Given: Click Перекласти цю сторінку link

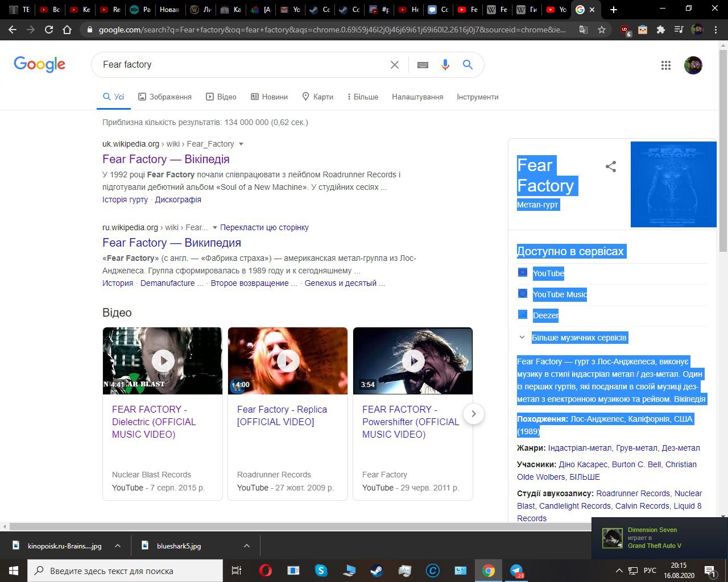Looking at the screenshot, I should [264, 227].
